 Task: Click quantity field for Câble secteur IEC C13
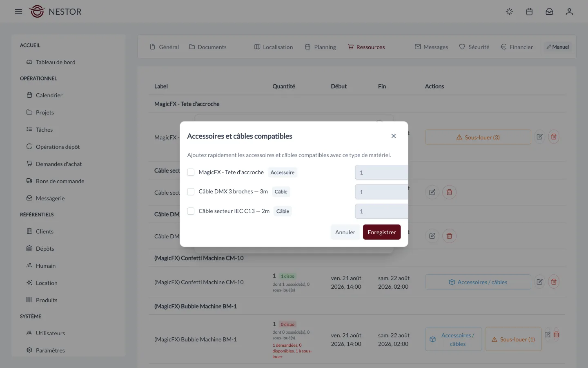tap(381, 211)
